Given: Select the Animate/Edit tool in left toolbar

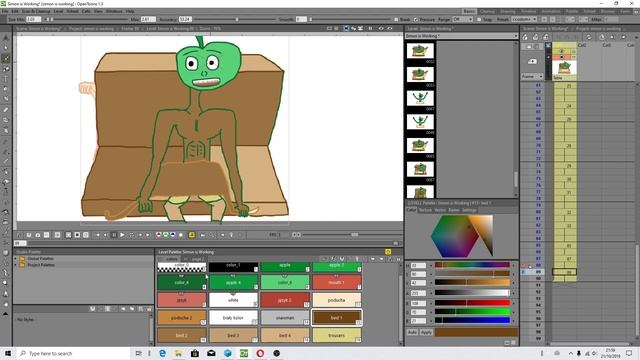Looking at the screenshot, I should 6,38.
